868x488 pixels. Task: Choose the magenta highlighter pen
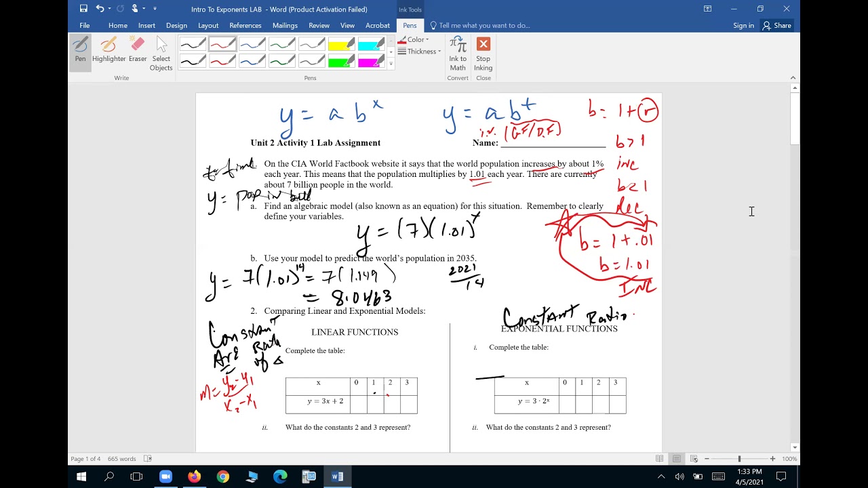tap(371, 61)
